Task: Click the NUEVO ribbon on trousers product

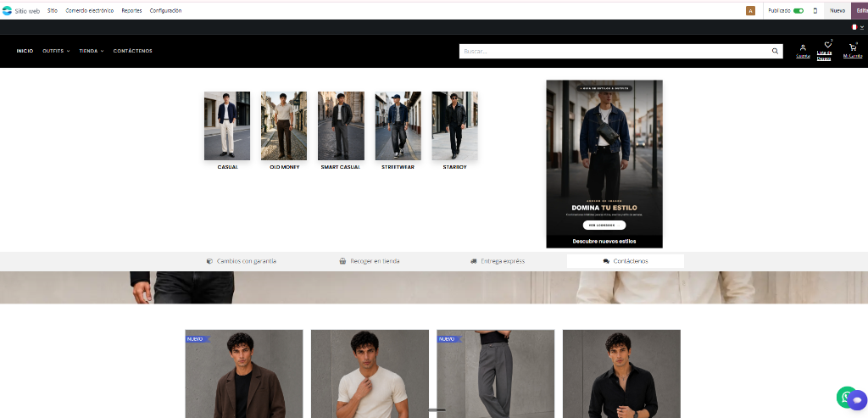Action: (448, 339)
